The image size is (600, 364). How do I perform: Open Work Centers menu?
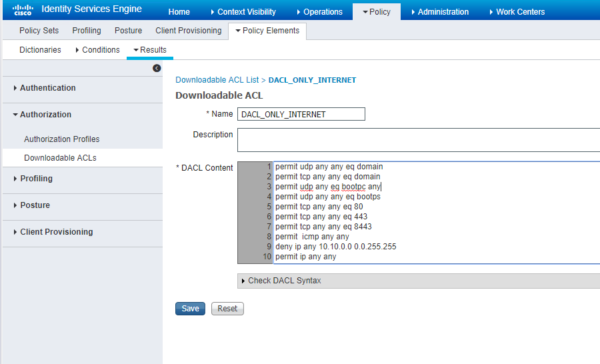517,12
